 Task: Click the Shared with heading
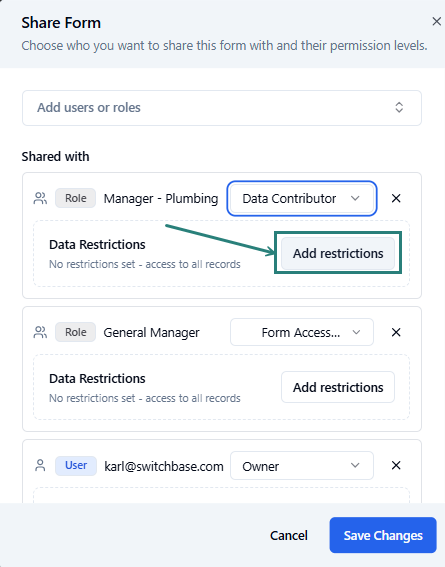55,157
